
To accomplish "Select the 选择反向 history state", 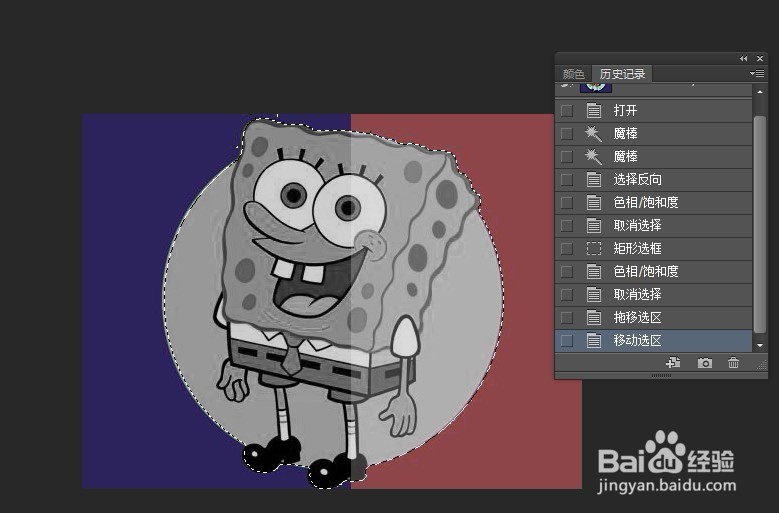I will [653, 179].
